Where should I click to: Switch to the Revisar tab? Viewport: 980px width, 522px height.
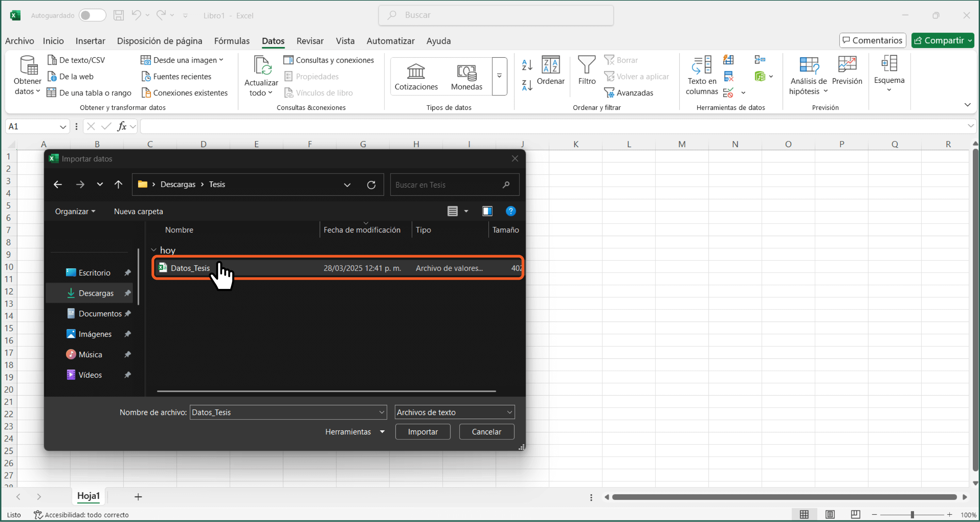[310, 41]
